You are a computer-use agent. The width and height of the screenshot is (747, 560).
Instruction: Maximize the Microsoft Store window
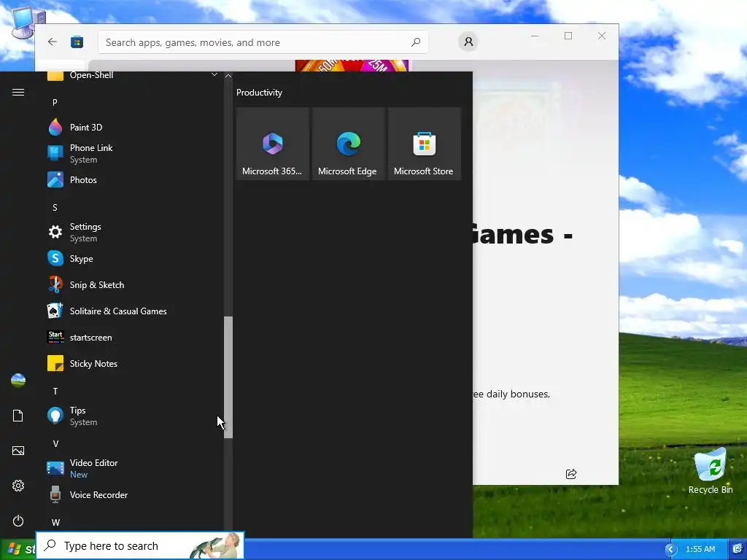(568, 36)
